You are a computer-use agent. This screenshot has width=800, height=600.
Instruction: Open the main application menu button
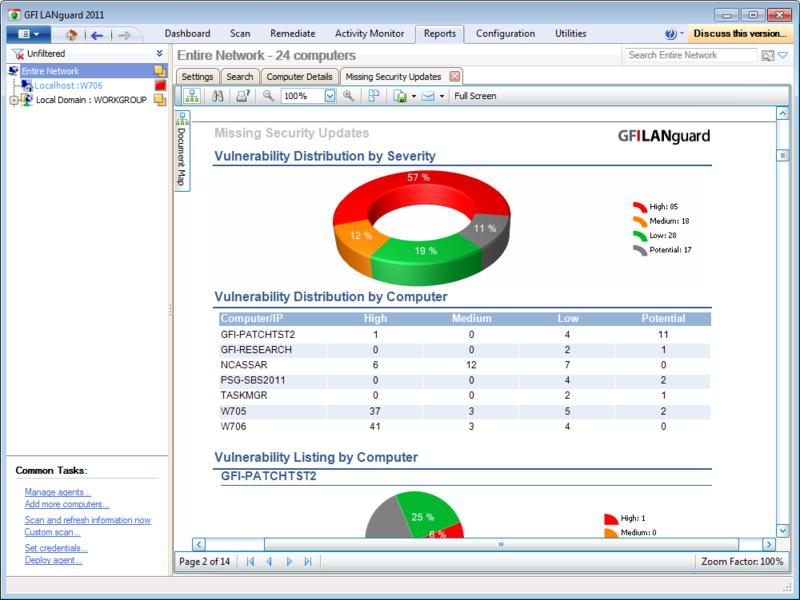coord(29,34)
